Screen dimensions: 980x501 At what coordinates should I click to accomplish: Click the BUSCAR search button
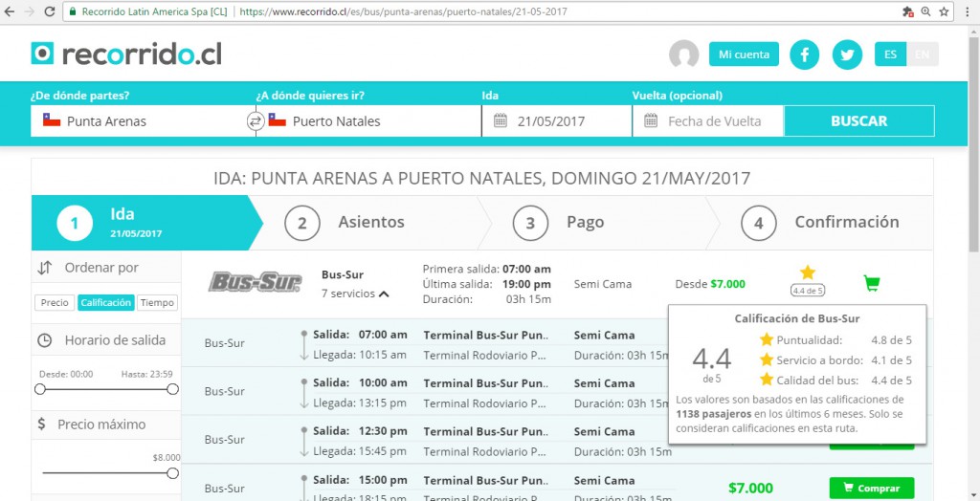858,120
